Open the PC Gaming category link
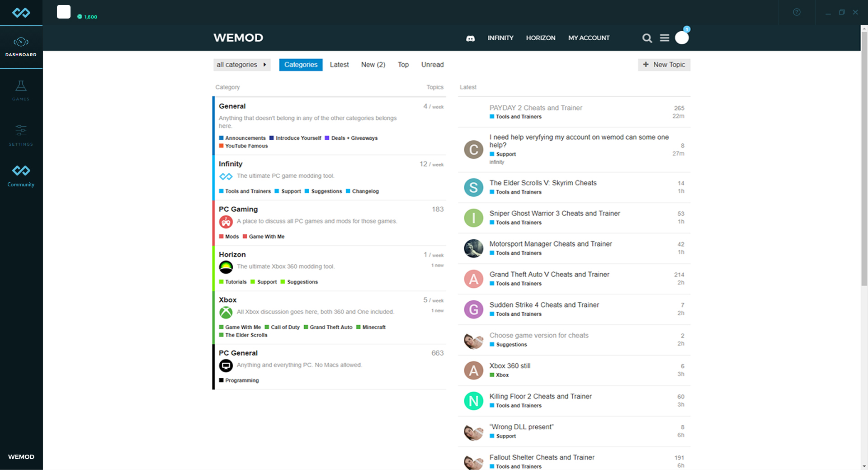 tap(238, 209)
